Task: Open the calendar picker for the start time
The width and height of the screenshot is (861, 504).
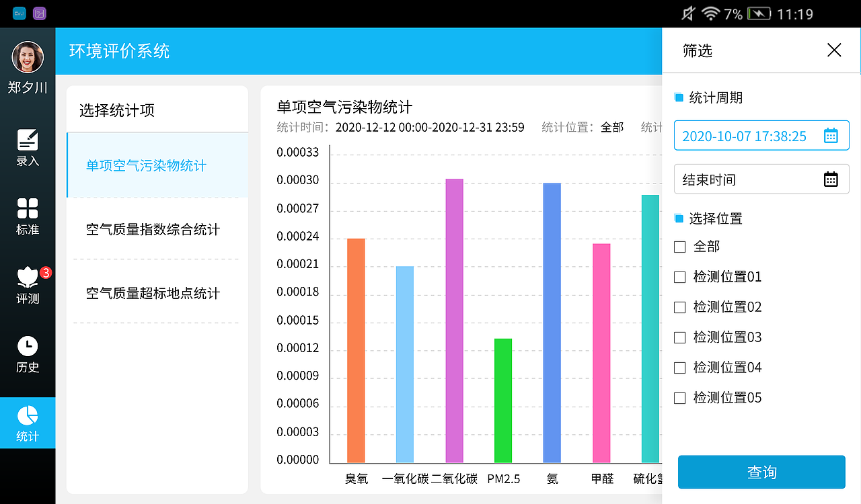Action: point(831,135)
